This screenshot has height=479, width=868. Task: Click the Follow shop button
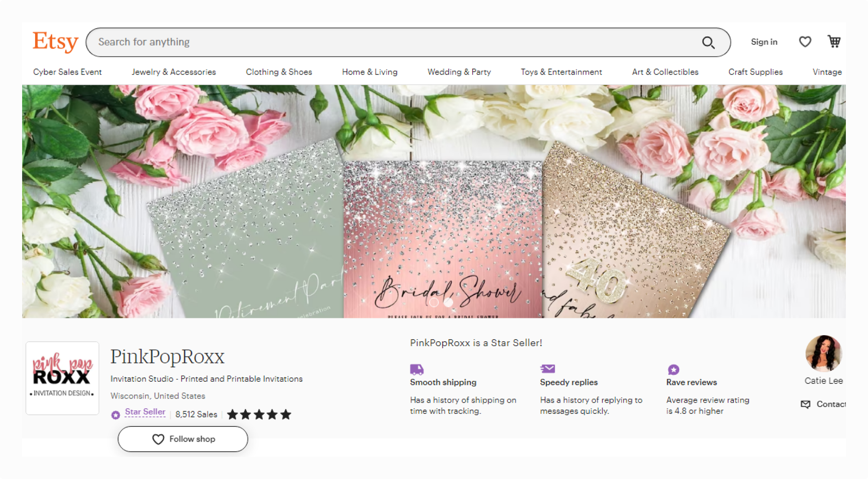(183, 439)
